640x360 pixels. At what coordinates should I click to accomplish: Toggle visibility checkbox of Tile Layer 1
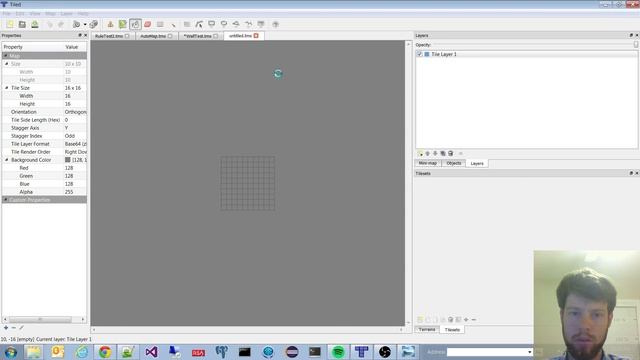tap(420, 54)
